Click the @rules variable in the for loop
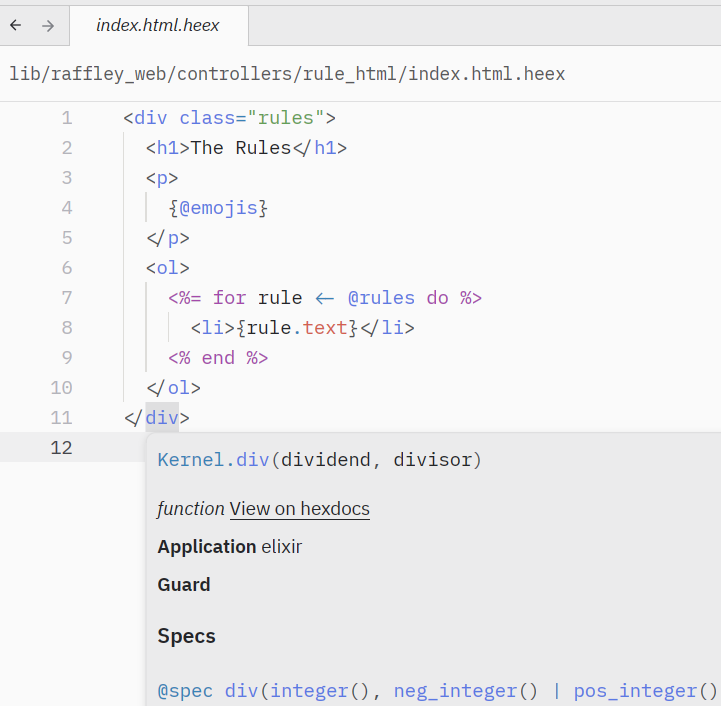 click(x=381, y=298)
